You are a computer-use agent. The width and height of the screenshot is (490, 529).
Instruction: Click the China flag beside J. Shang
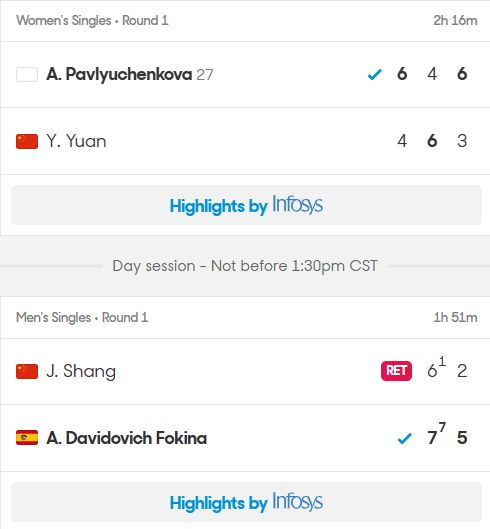27,371
